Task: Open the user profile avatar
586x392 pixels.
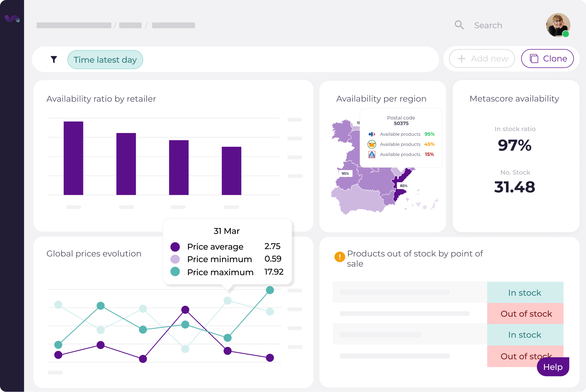Action: (x=558, y=25)
